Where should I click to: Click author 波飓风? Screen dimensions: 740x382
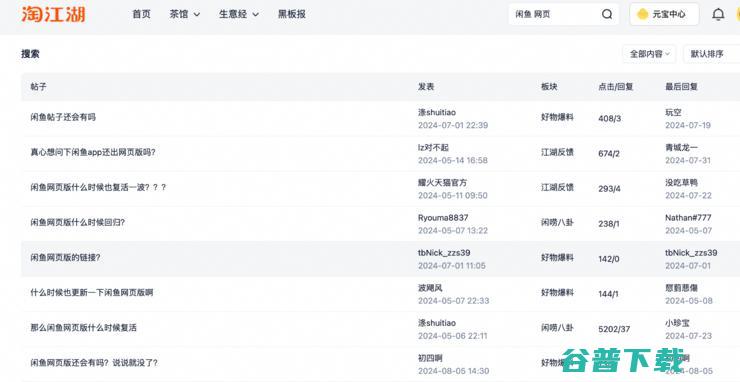coord(430,288)
